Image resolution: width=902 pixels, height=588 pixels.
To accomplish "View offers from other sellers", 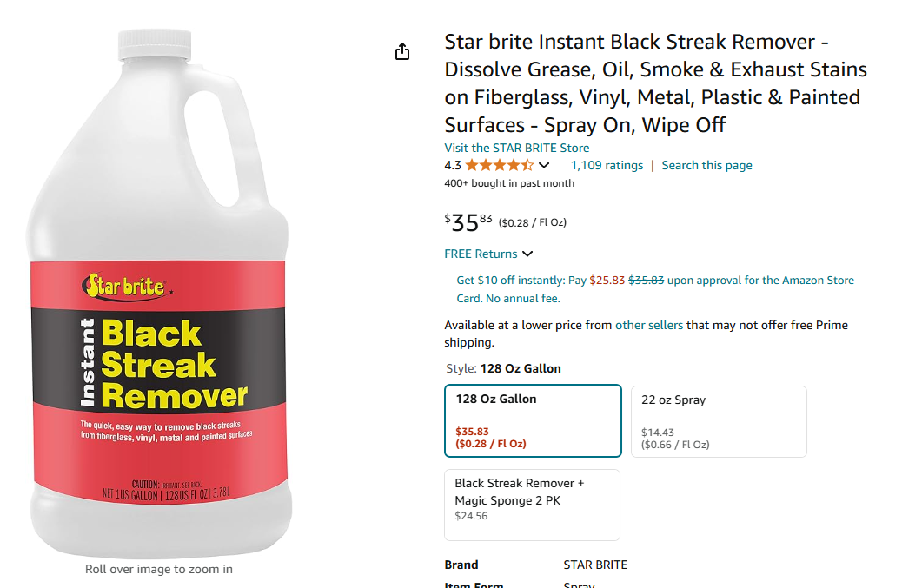I will point(647,325).
